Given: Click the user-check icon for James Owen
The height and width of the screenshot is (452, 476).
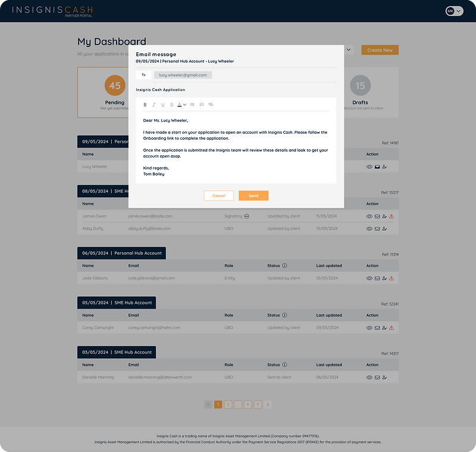Looking at the screenshot, I should tap(384, 216).
